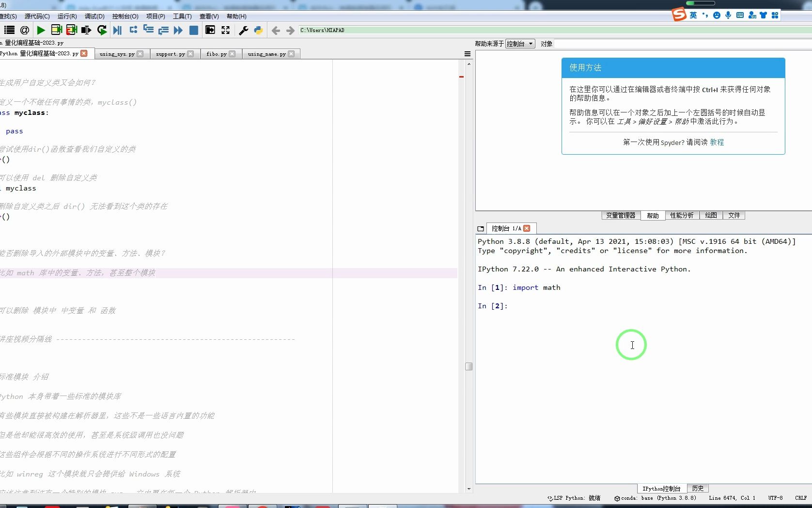Image resolution: width=812 pixels, height=508 pixels.
Task: Start debugging with the debug icon
Action: (x=117, y=30)
